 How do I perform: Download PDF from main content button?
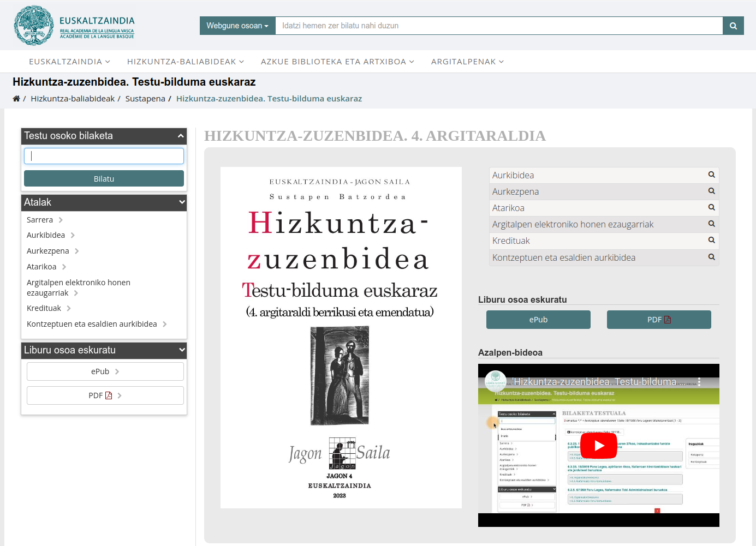point(659,320)
